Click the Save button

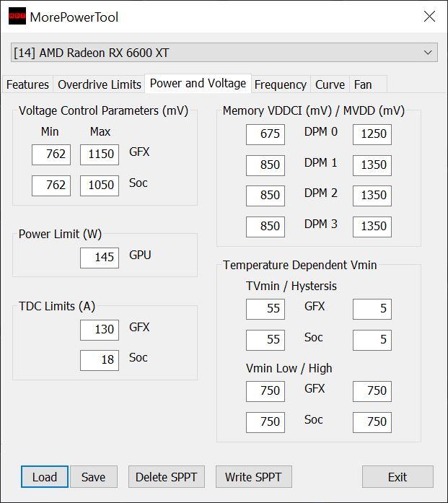coord(93,477)
